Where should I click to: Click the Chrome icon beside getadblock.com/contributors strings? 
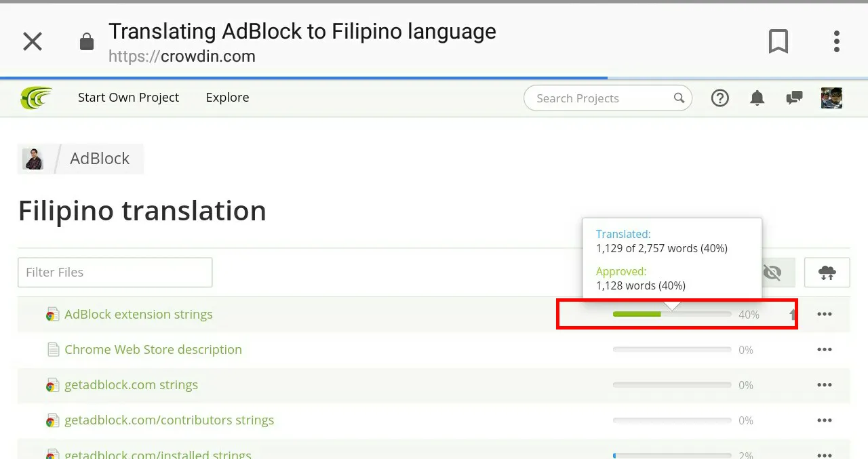click(x=53, y=420)
